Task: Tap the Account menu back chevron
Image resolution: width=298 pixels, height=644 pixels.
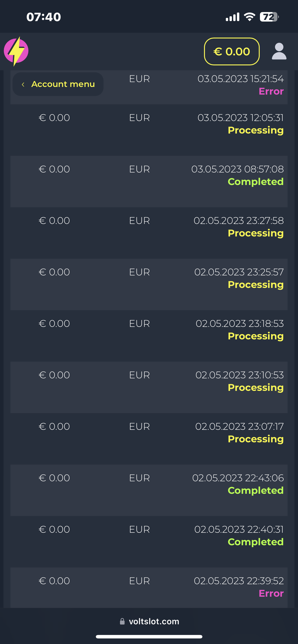Action: pos(23,85)
